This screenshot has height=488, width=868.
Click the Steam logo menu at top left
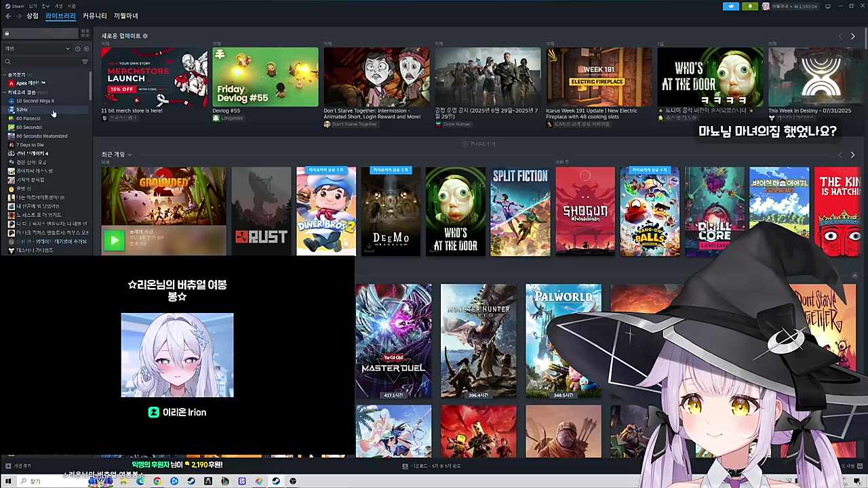click(x=14, y=6)
